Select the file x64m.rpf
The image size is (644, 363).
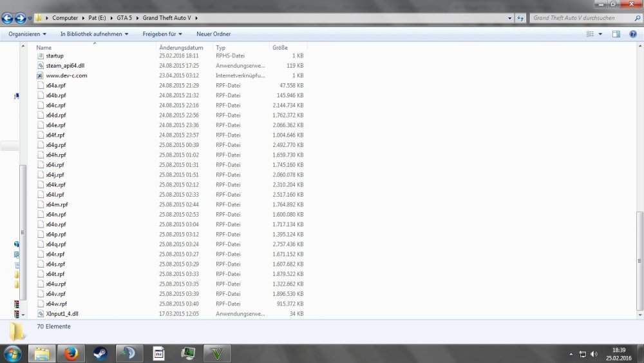[x=57, y=205]
